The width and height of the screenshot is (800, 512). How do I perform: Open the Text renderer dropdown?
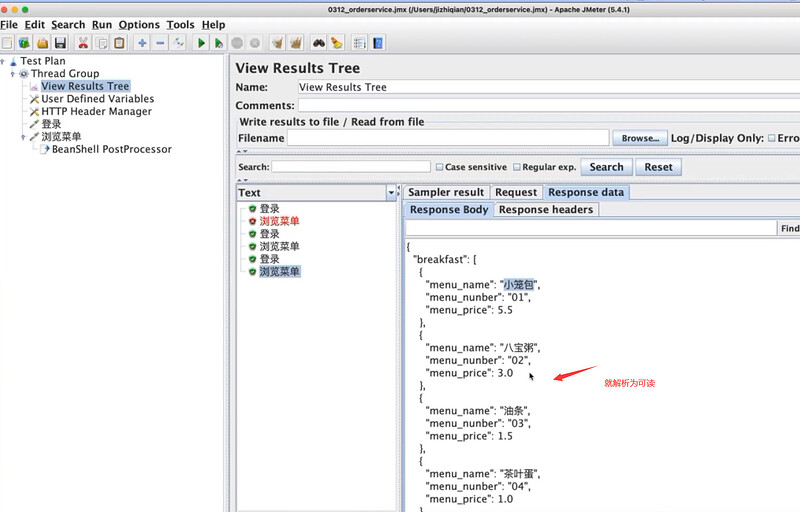(x=391, y=192)
